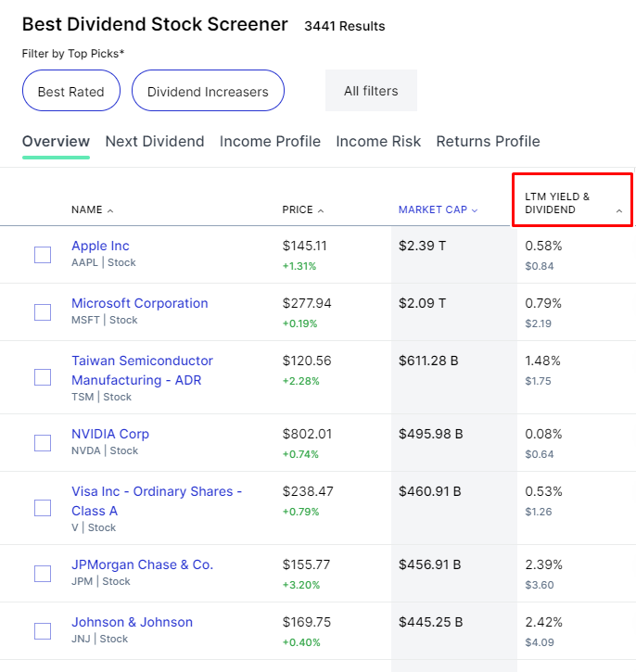This screenshot has width=636, height=672.
Task: Select the NVIDIA Corp checkbox
Action: pos(43,443)
